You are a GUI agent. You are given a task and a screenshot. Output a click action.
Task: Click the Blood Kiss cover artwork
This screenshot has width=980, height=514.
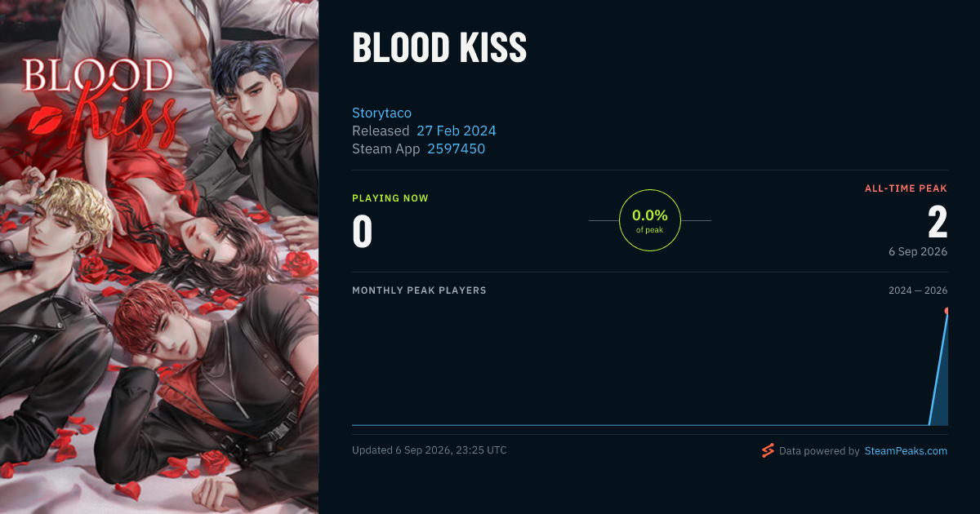point(159,257)
